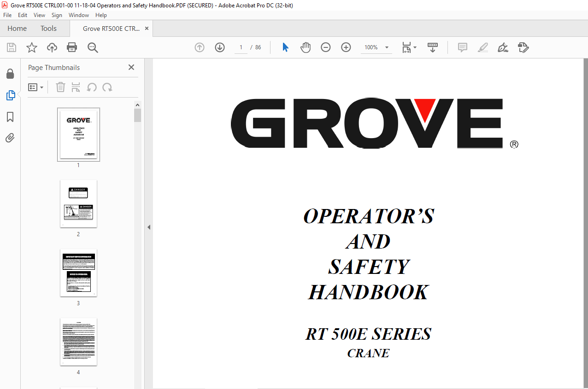Rotate page counterclockwise

point(92,87)
